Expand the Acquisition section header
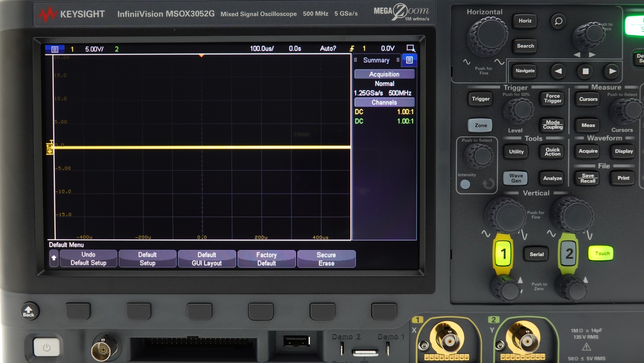Image resolution: width=644 pixels, height=363 pixels. click(x=384, y=74)
